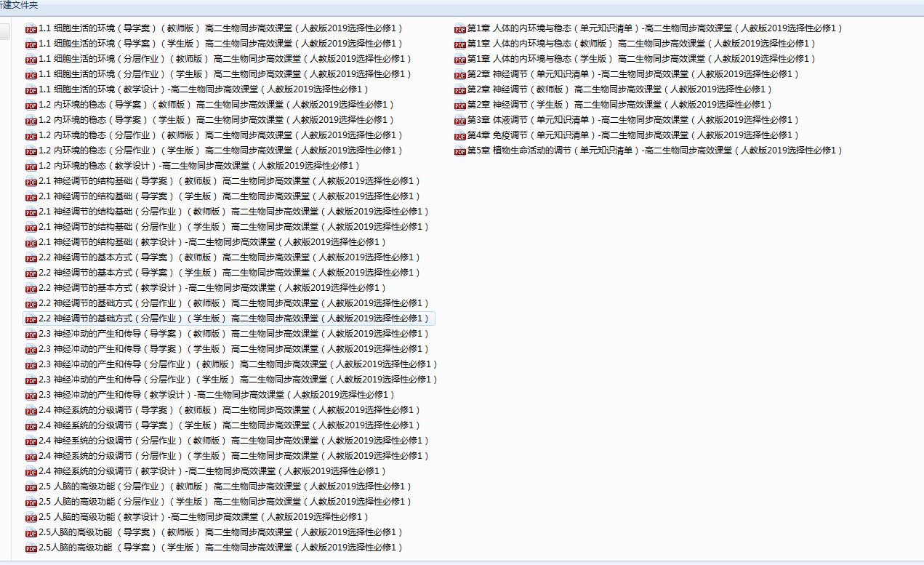Click PDF icon of 第1章 人体的内环境与稳态（单元知识清单）
924x565 pixels.
click(x=459, y=28)
